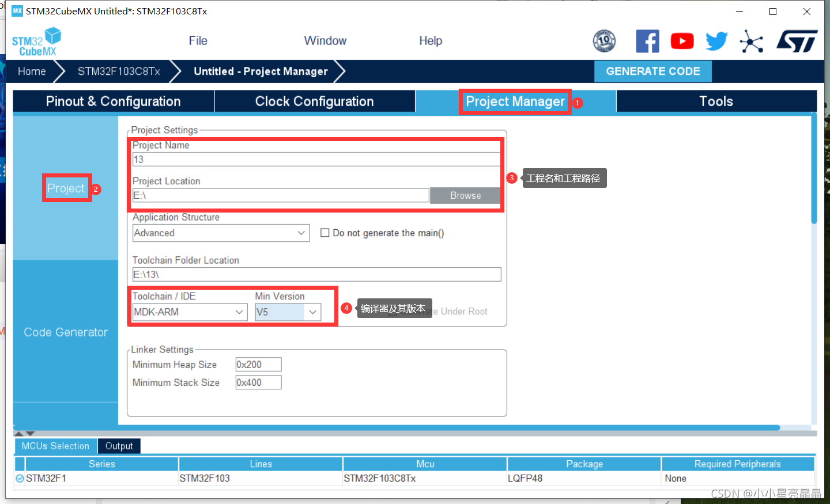830x504 pixels.
Task: Sort by the Lines column header
Action: click(x=261, y=464)
